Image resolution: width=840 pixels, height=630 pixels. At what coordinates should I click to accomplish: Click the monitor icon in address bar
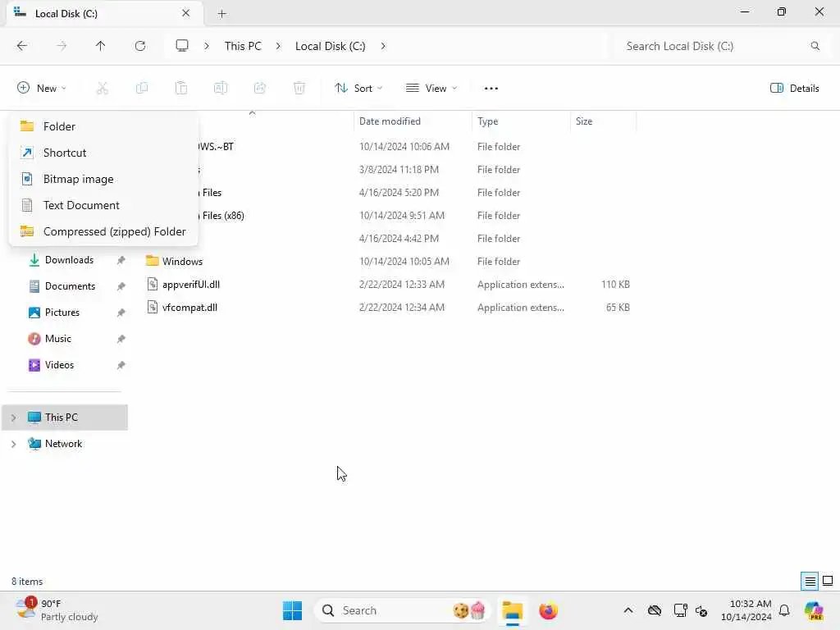pos(182,46)
